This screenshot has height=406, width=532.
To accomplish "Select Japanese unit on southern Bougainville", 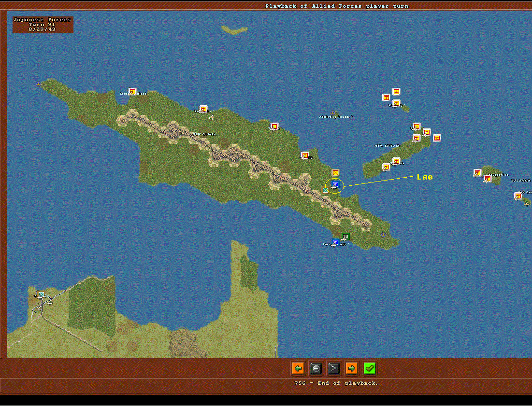I will (x=488, y=179).
